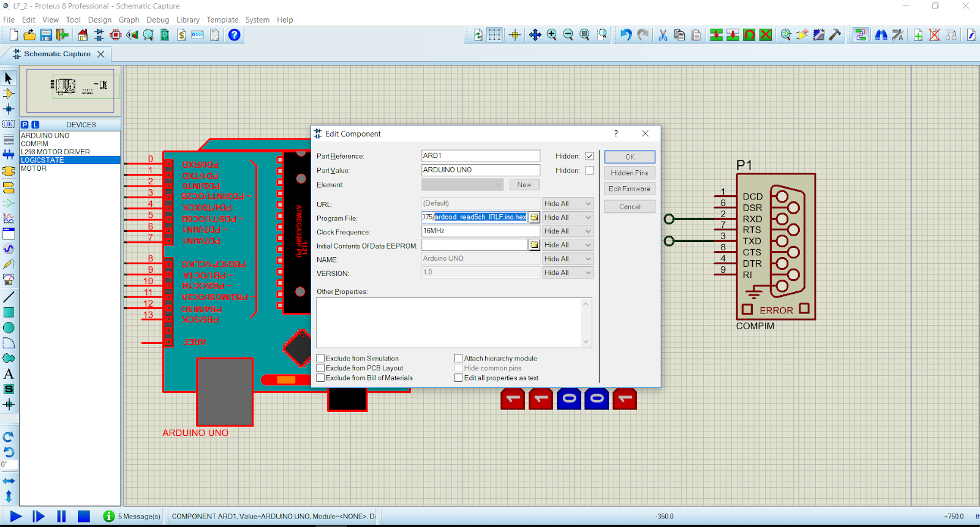Image resolution: width=980 pixels, height=527 pixels.
Task: Open project using the folder icon
Action: click(x=29, y=35)
